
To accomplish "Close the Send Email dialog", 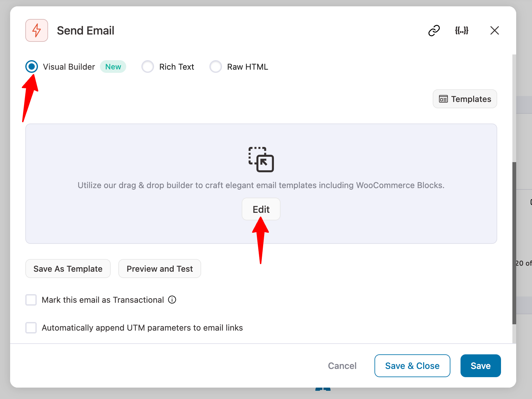I will point(494,30).
